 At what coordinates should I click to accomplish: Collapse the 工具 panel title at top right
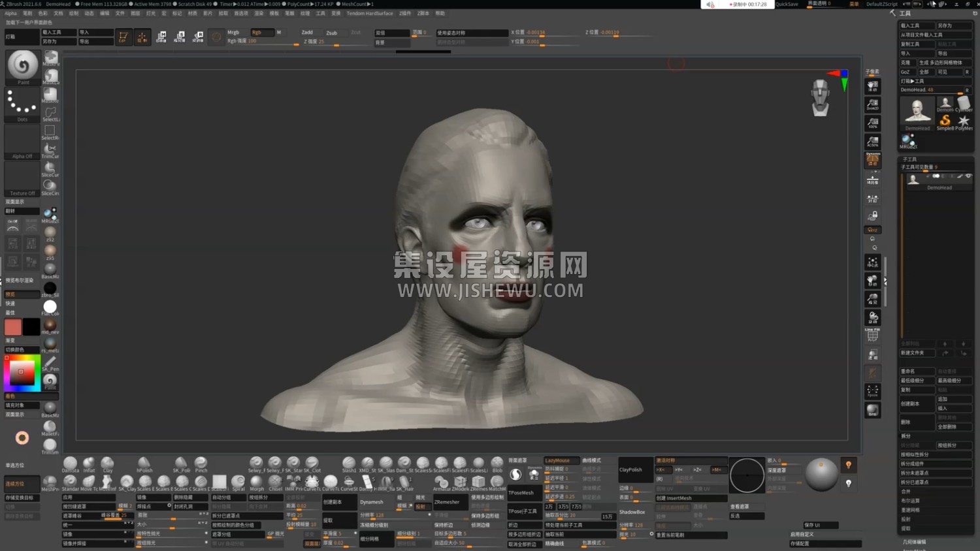pos(905,13)
